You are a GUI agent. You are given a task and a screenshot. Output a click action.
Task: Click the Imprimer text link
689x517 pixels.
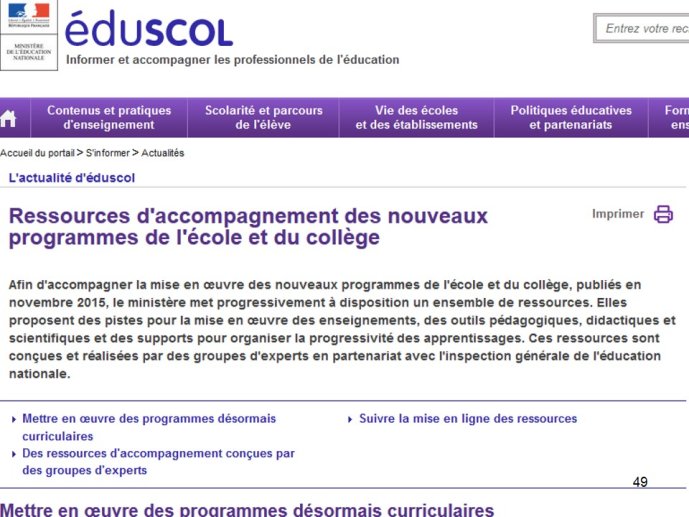[x=618, y=214]
